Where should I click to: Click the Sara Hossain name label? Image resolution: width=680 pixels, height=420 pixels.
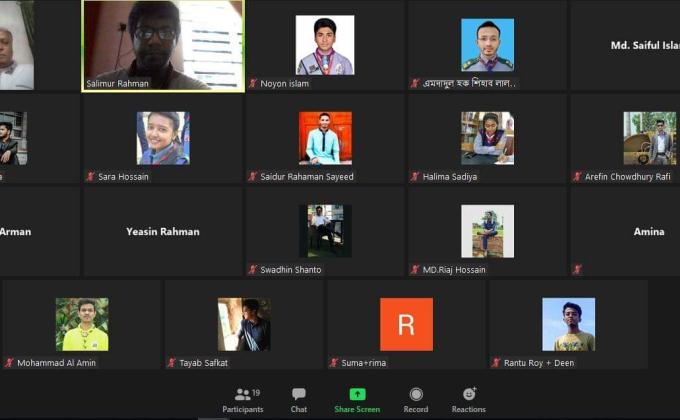[x=123, y=177]
